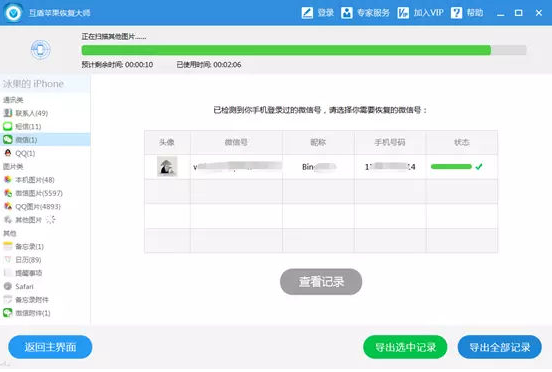Viewport: 552px width, 372px height.
Task: Click device name 冰果的 iPhone
Action: [33, 84]
